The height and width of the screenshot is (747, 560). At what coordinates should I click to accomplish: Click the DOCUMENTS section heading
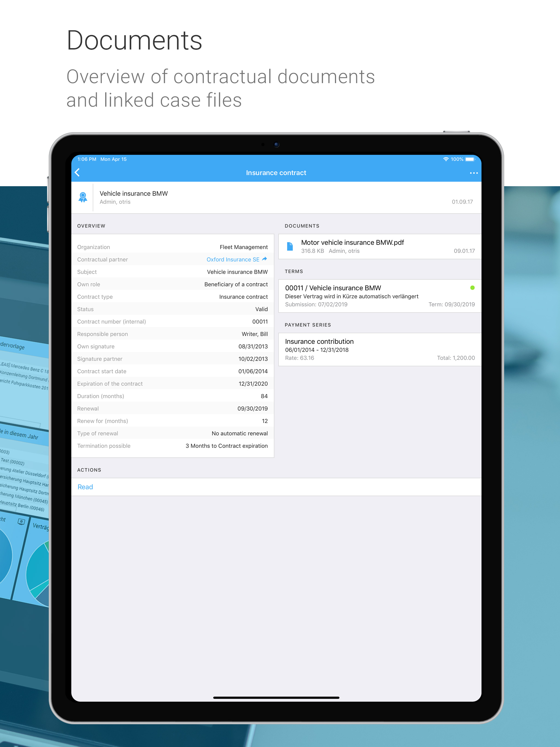(x=302, y=226)
